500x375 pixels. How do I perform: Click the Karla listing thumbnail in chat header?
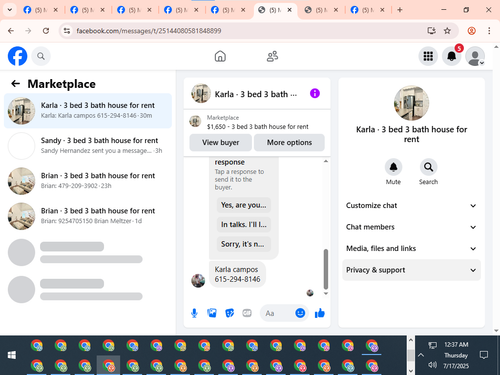(x=201, y=93)
